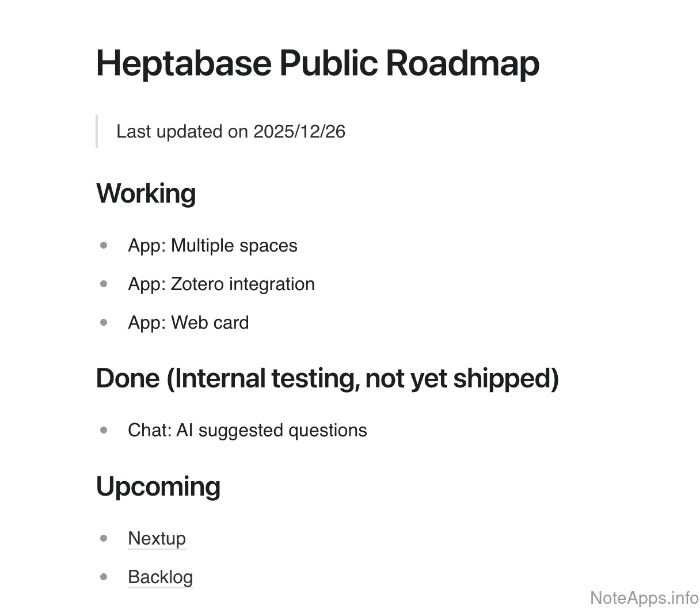Click the bullet dot before Zotero integration
The height and width of the screenshot is (609, 700).
[104, 284]
